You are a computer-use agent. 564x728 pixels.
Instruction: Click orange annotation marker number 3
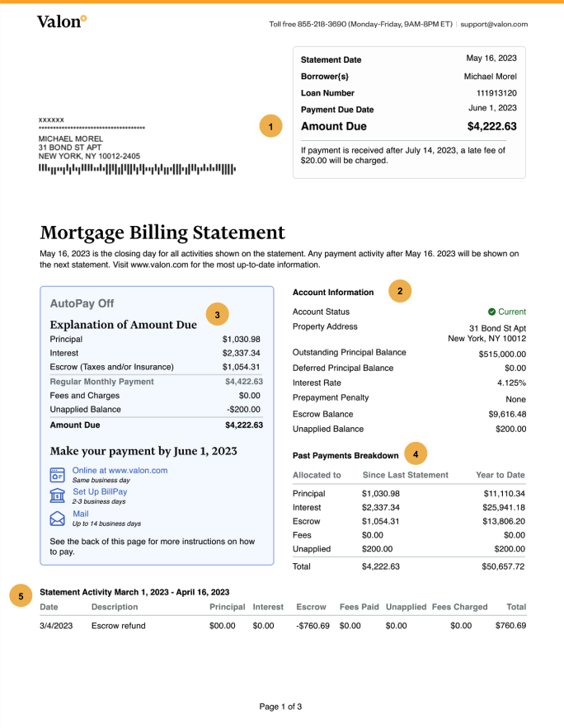tap(217, 314)
